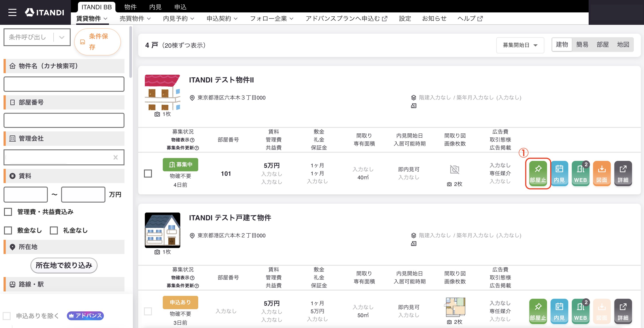The width and height of the screenshot is (644, 328).
Task: Expand 賃貸物件 menu
Action: 92,19
